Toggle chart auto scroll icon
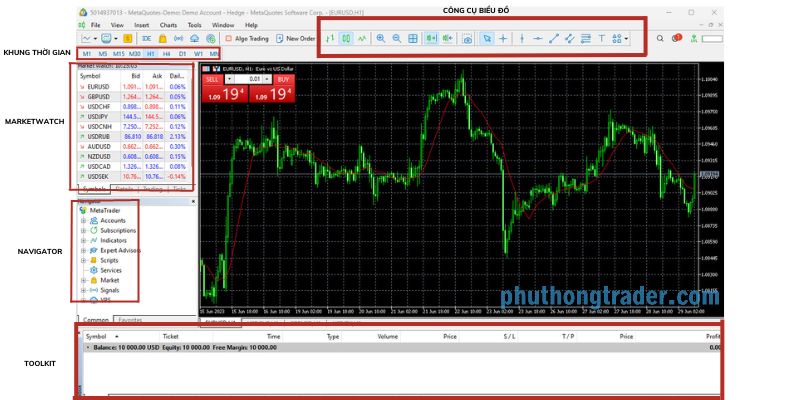 click(x=432, y=38)
